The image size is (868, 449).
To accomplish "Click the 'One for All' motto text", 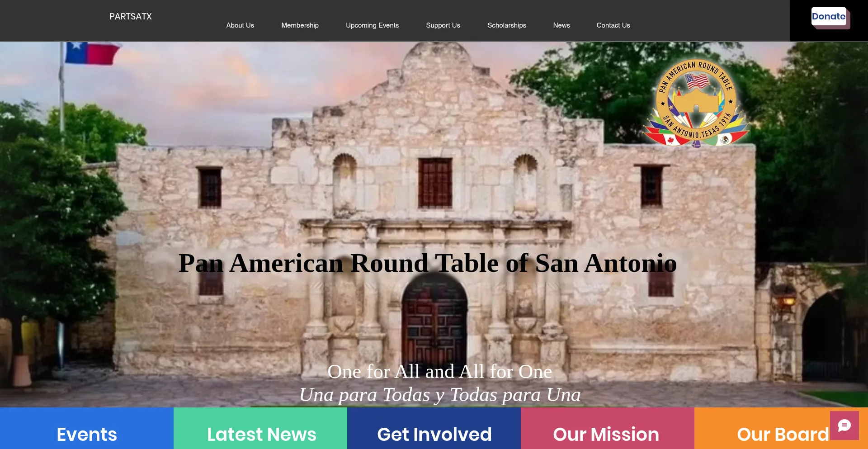I will 439,372.
